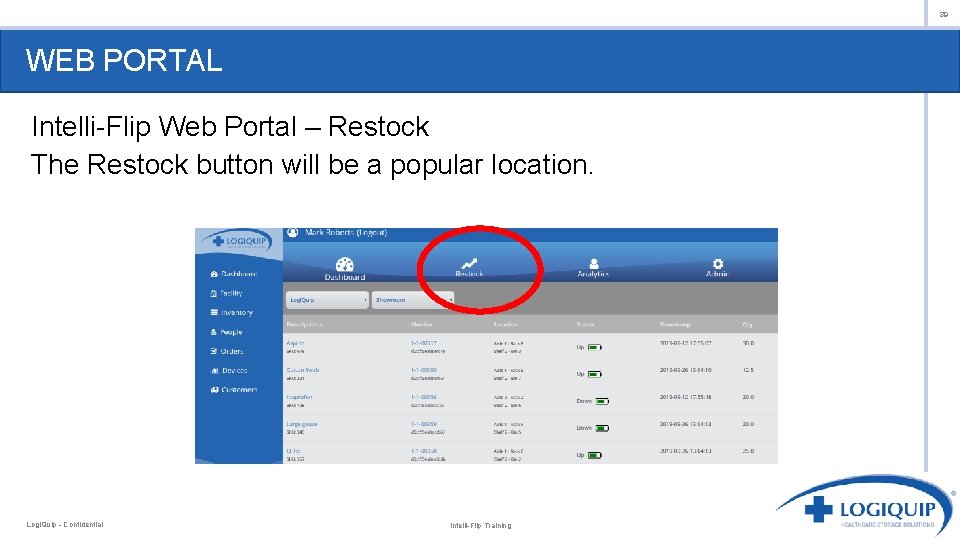
Task: Open the Large gauze item link
Action: pyautogui.click(x=302, y=424)
